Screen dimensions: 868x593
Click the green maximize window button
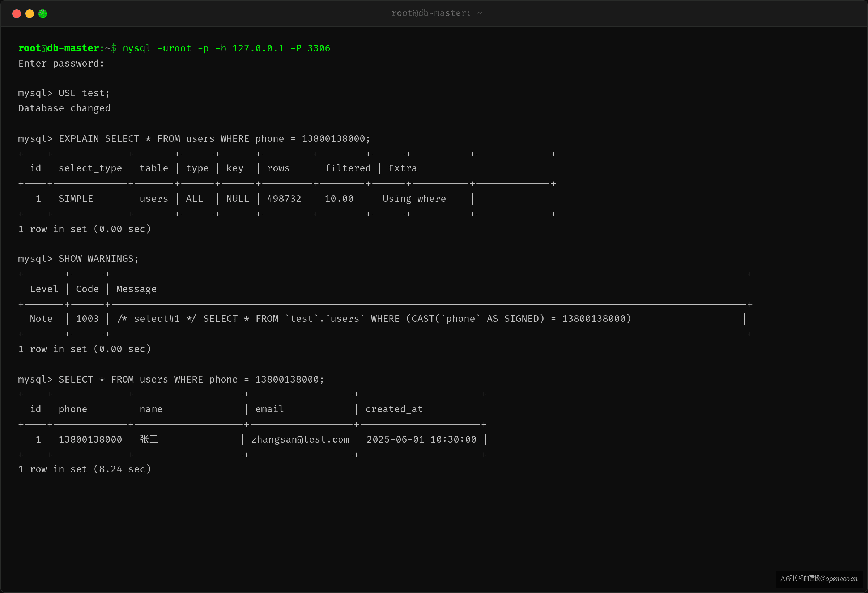(x=43, y=14)
